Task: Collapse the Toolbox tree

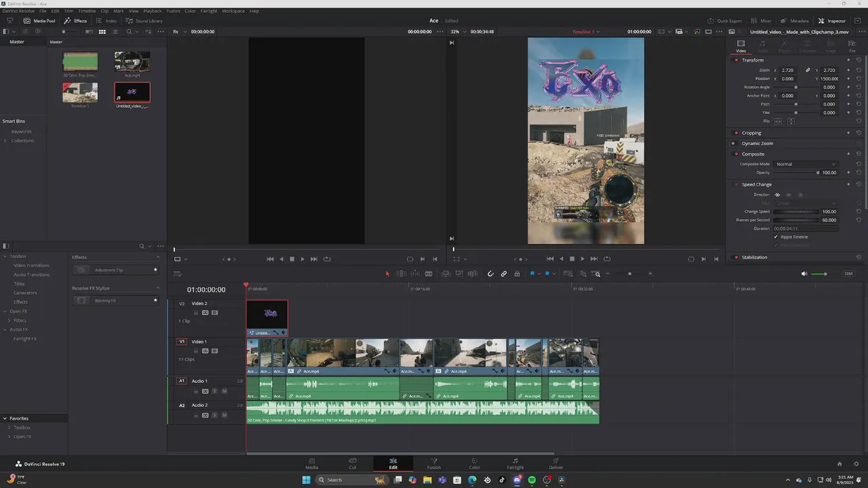Action: tap(5, 257)
